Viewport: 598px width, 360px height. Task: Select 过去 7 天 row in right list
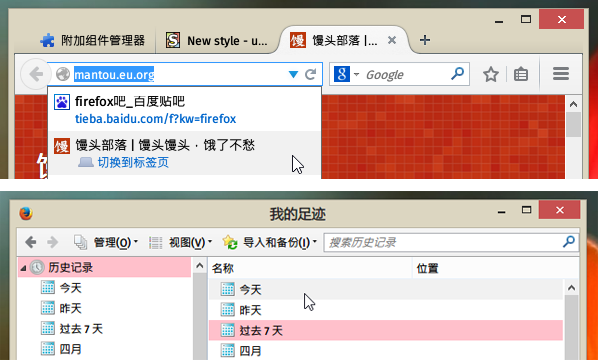(386, 330)
